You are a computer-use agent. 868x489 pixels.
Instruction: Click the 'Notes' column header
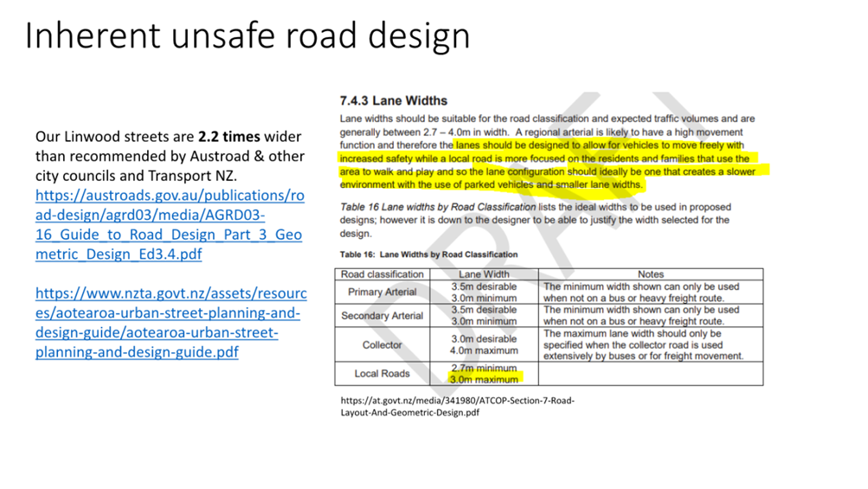point(651,274)
